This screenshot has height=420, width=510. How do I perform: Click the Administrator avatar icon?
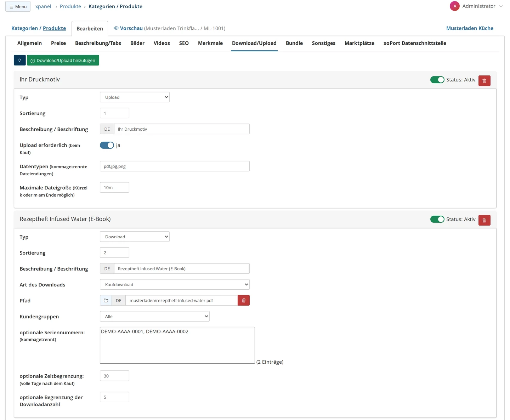tap(455, 6)
